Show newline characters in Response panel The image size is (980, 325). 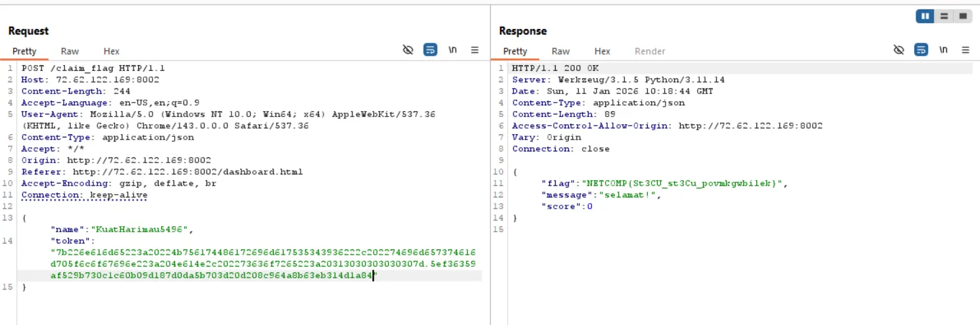click(944, 50)
